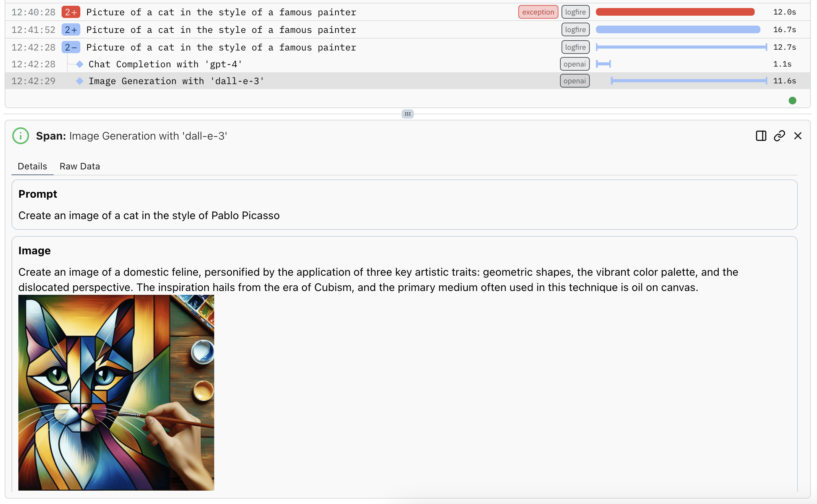This screenshot has height=504, width=817.
Task: Close the span details panel
Action: [797, 136]
